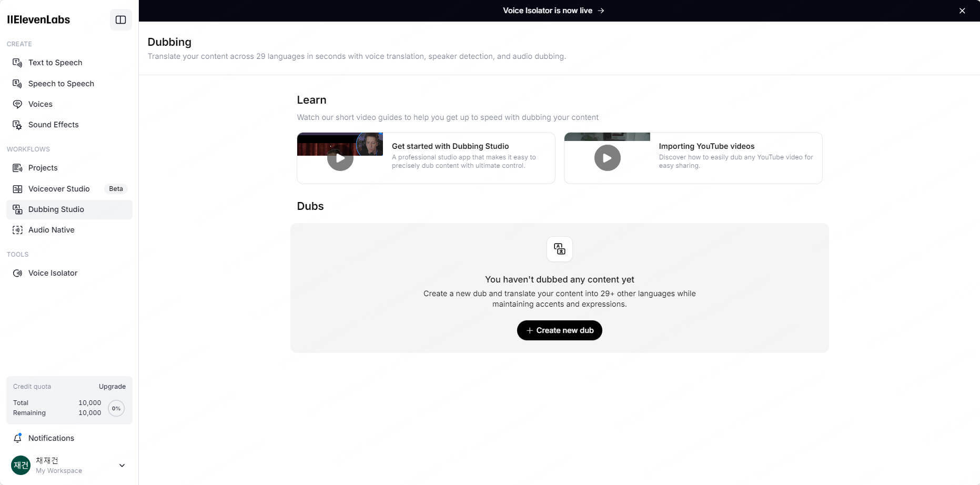The width and height of the screenshot is (980, 485).
Task: Click the ElevenLabs logo
Action: pyautogui.click(x=38, y=19)
